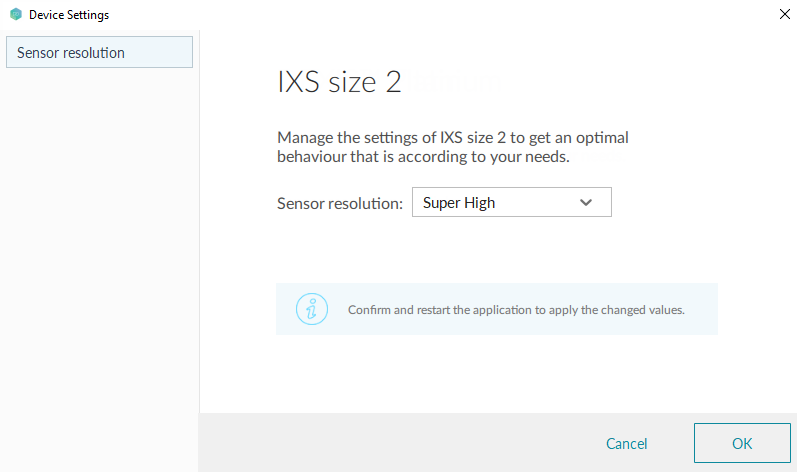Click the 'Manage the settings' description line

coord(452,138)
